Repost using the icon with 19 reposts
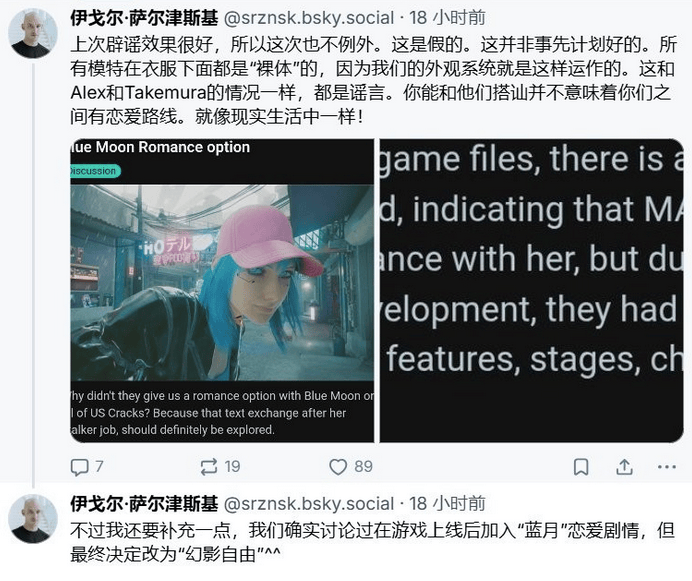 [x=208, y=467]
